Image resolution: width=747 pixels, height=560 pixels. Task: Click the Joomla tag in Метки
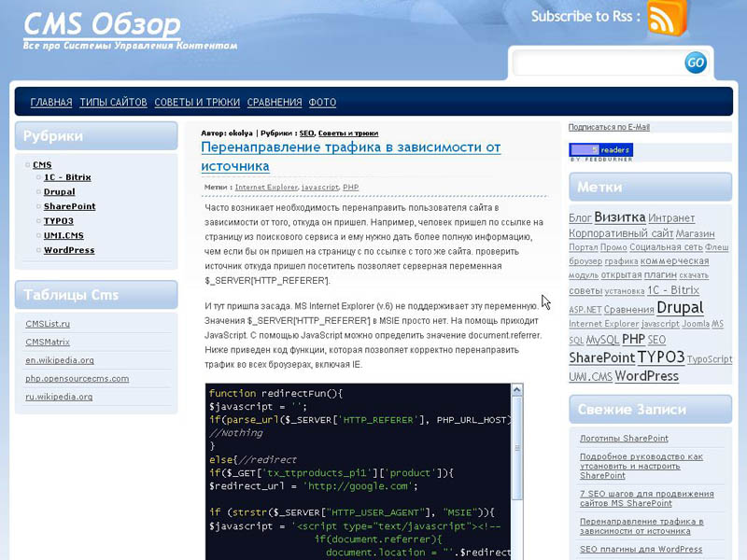click(x=696, y=324)
